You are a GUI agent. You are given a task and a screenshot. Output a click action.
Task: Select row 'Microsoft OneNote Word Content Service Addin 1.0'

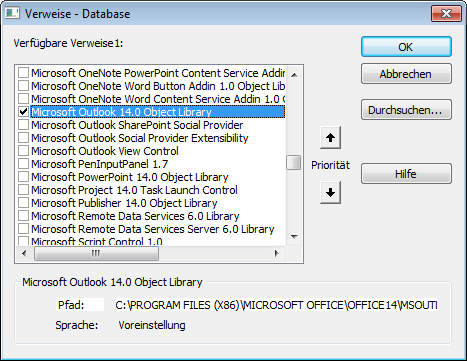click(158, 99)
